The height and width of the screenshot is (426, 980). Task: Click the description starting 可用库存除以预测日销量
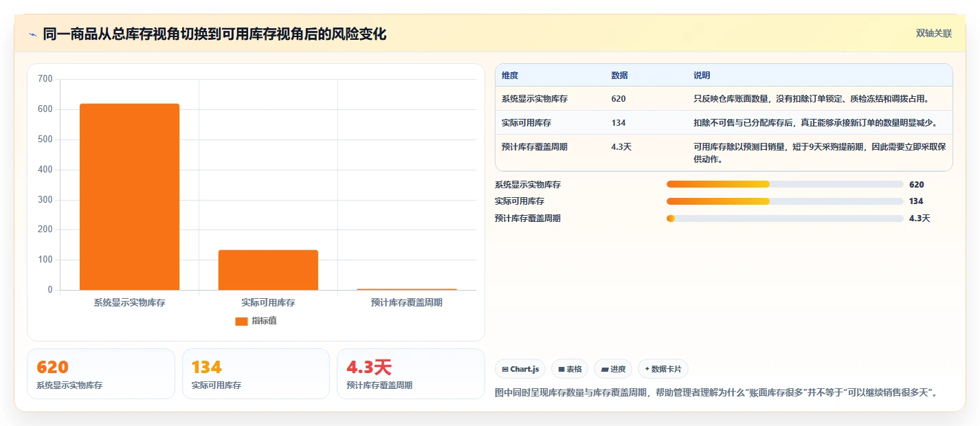[820, 153]
